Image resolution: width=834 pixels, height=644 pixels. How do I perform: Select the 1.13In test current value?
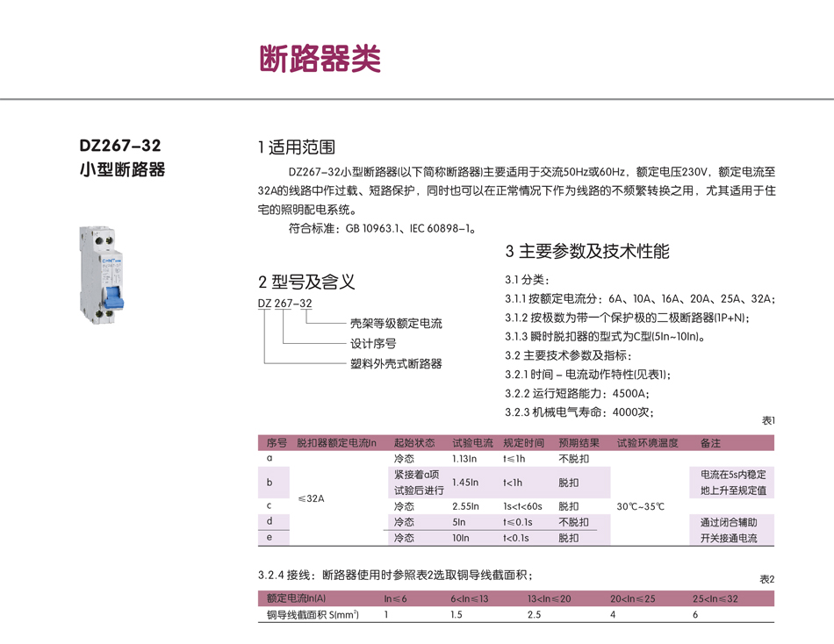click(x=464, y=459)
